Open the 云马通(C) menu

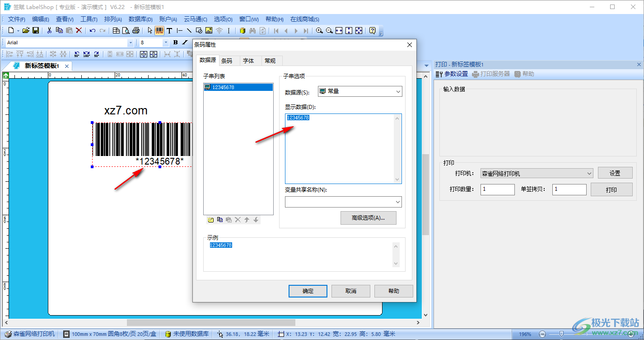tap(195, 19)
